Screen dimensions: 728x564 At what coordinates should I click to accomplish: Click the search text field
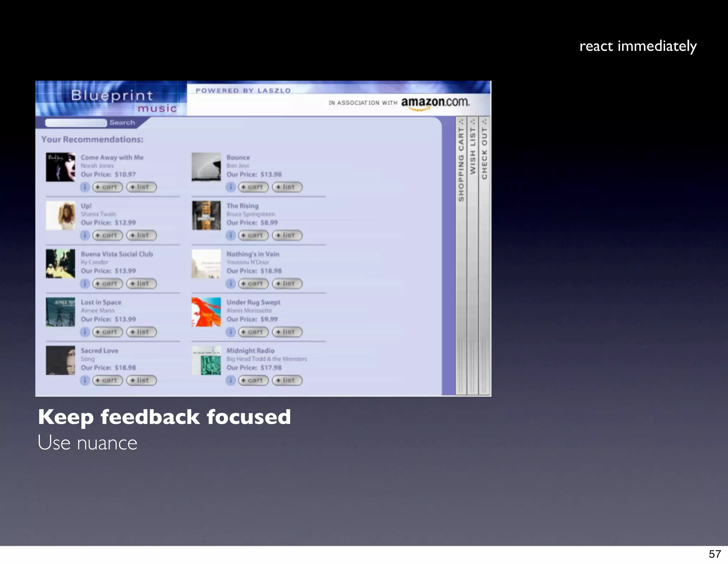[x=76, y=123]
